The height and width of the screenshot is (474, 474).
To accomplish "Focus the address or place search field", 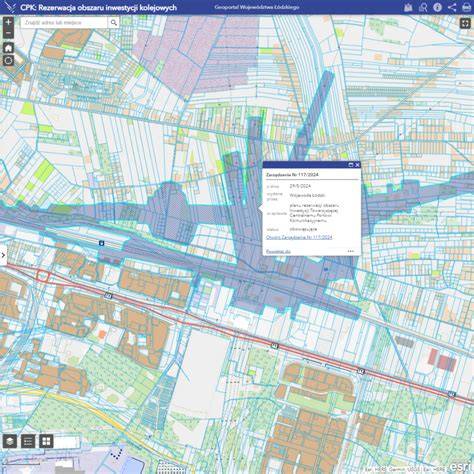I will pyautogui.click(x=65, y=23).
